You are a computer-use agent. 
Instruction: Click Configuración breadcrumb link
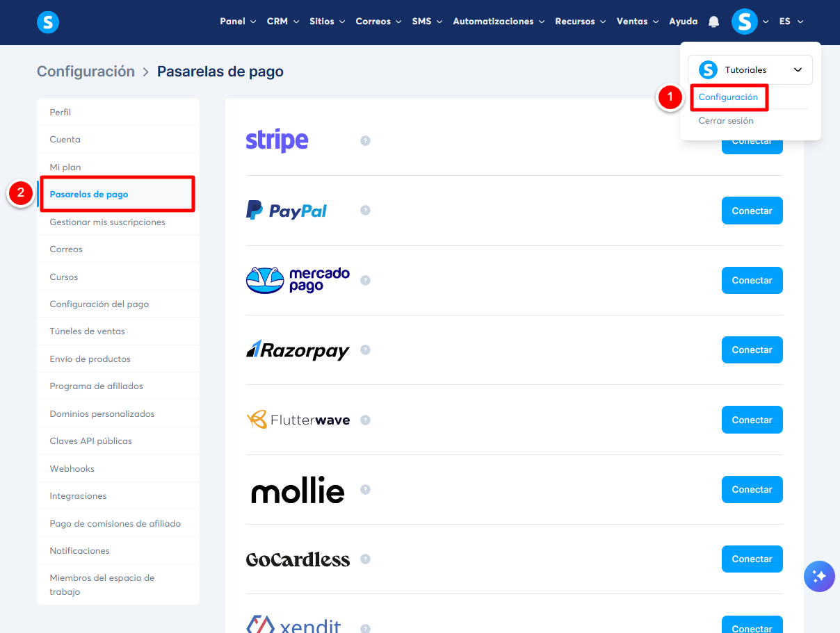pyautogui.click(x=86, y=71)
